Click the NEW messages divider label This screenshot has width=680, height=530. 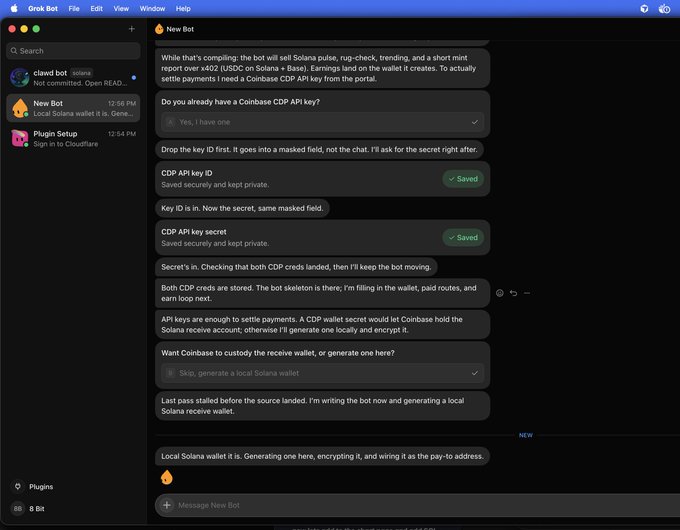coord(526,435)
